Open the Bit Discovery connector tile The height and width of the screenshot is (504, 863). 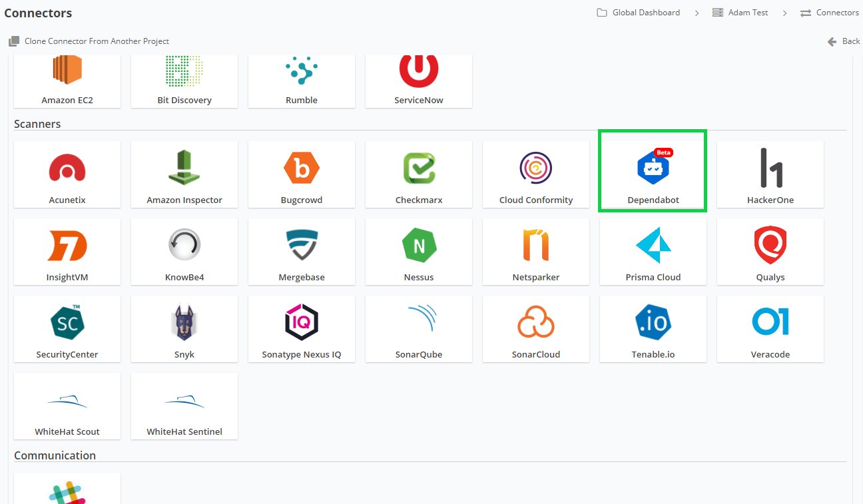tap(184, 81)
